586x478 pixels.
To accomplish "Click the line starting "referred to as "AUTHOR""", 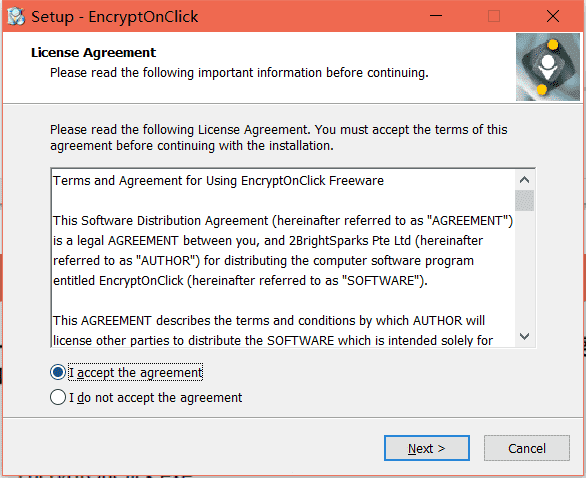I will click(263, 260).
